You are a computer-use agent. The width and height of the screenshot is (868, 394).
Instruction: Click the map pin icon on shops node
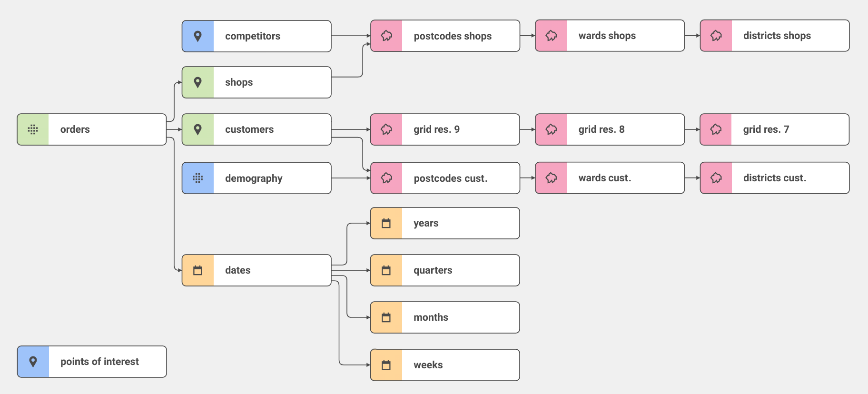(x=198, y=82)
